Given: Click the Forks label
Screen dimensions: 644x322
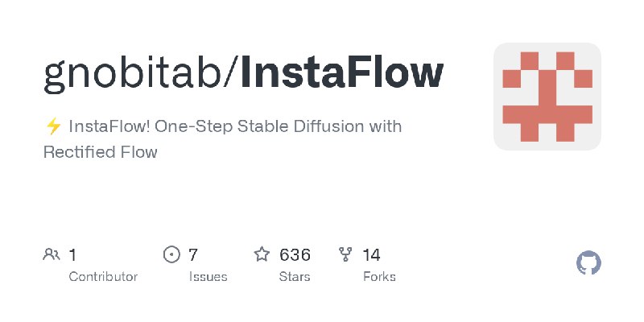Looking at the screenshot, I should (x=379, y=277).
